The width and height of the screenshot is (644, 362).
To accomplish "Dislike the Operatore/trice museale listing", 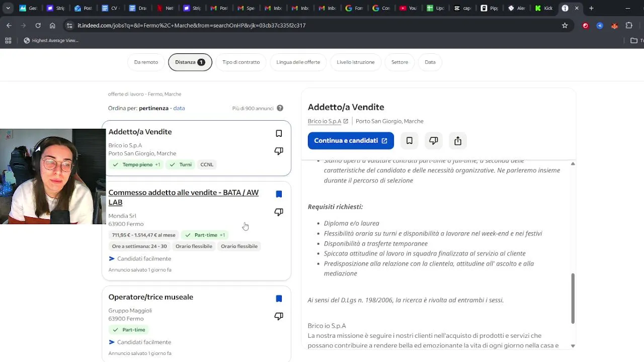I will pyautogui.click(x=279, y=316).
